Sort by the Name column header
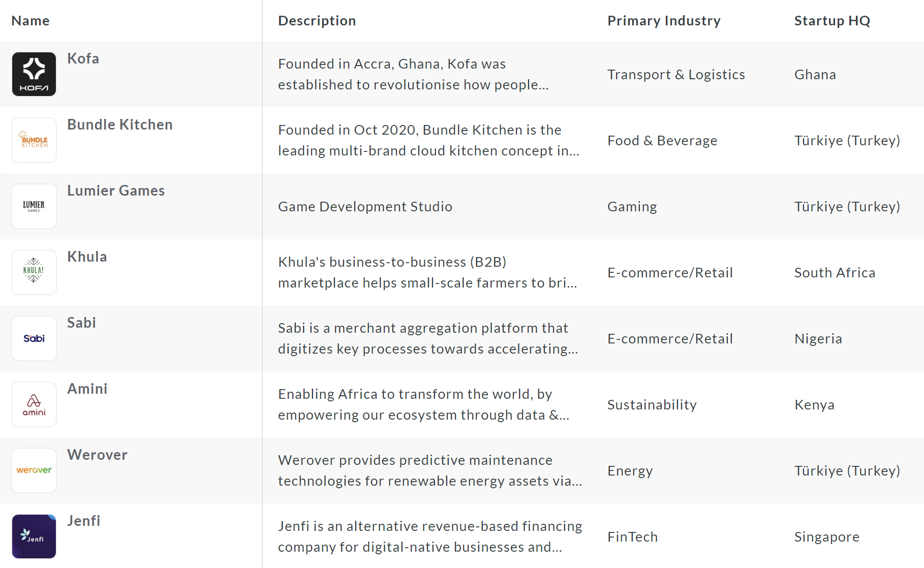The width and height of the screenshot is (924, 568). point(30,21)
